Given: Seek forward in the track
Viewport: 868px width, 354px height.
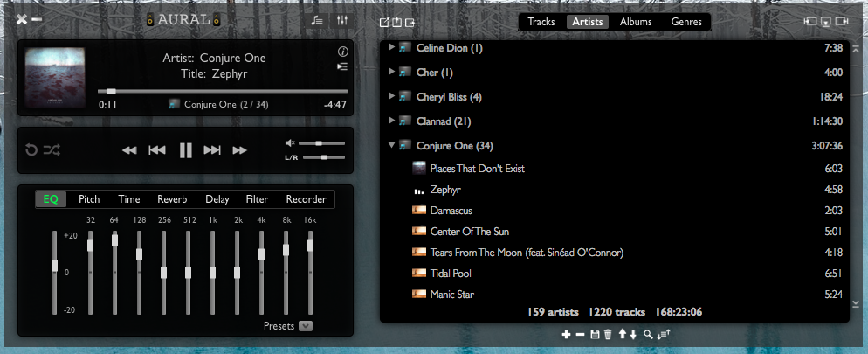Looking at the screenshot, I should coord(239,150).
